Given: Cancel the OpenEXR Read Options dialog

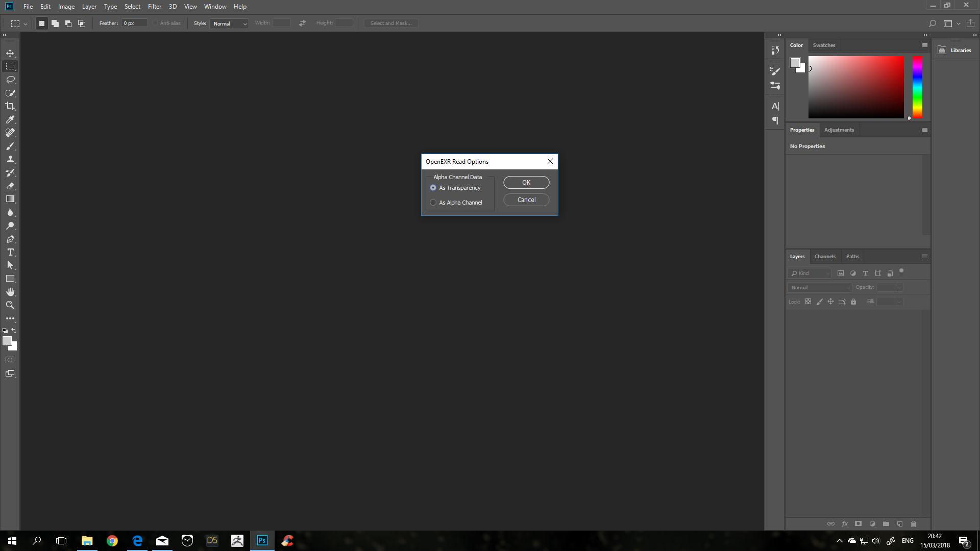Looking at the screenshot, I should coord(526,200).
